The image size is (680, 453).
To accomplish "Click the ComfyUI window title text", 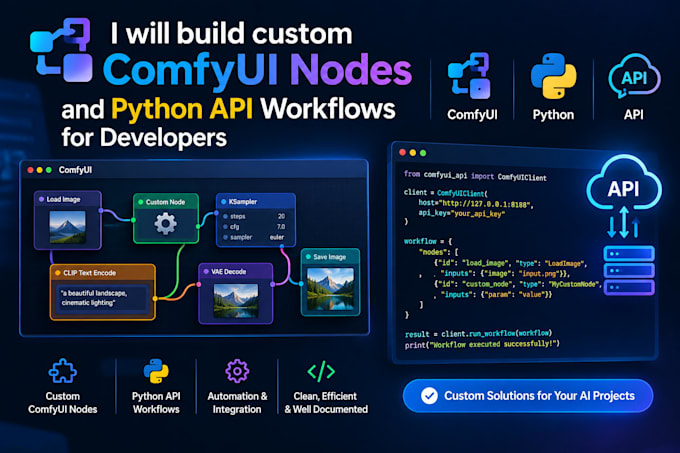I will pyautogui.click(x=75, y=170).
